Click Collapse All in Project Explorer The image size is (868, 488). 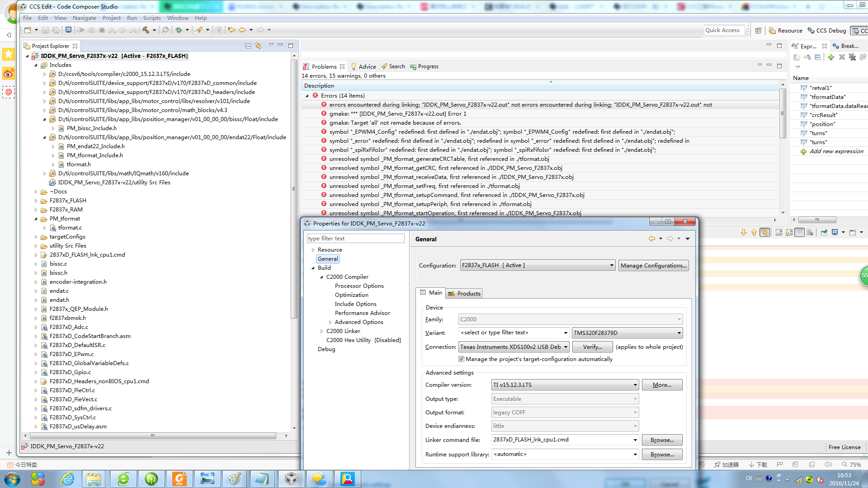[x=248, y=46]
